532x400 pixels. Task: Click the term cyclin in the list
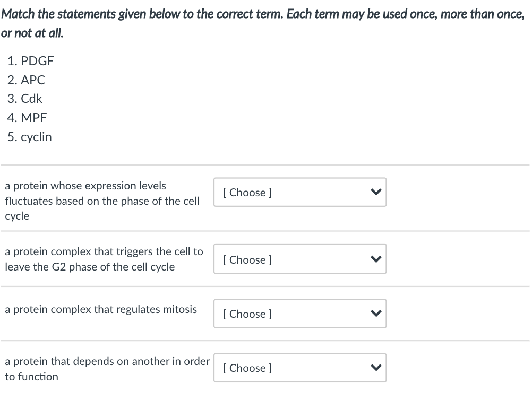(x=36, y=136)
